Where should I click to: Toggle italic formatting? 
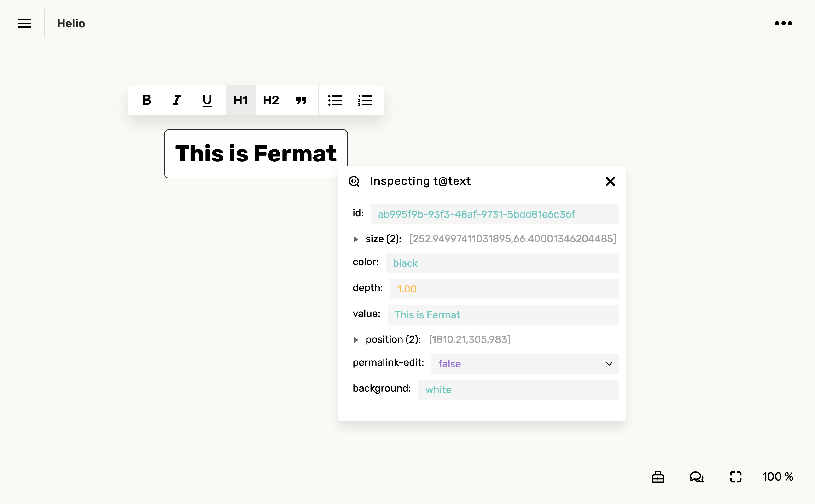177,100
